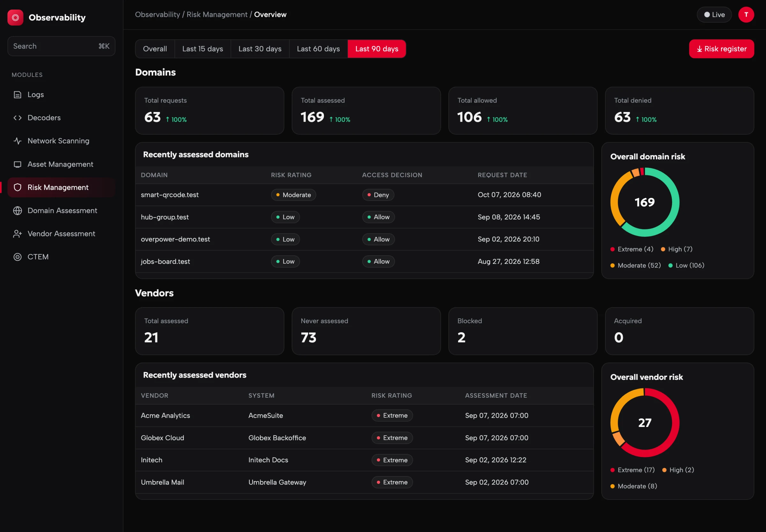Open Vendor Assessment module
Screen dimensions: 766x532
pos(61,234)
